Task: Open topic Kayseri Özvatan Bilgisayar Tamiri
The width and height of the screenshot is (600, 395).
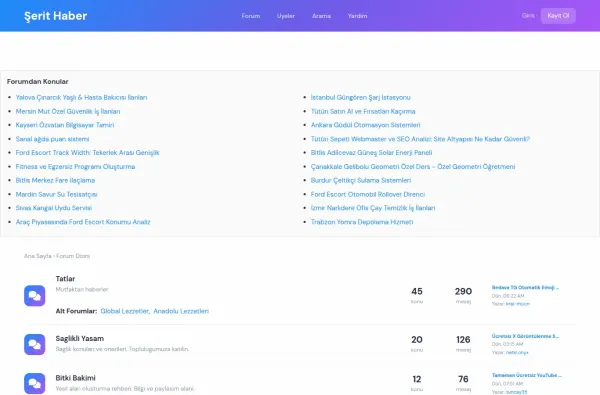Action: pyautogui.click(x=65, y=125)
